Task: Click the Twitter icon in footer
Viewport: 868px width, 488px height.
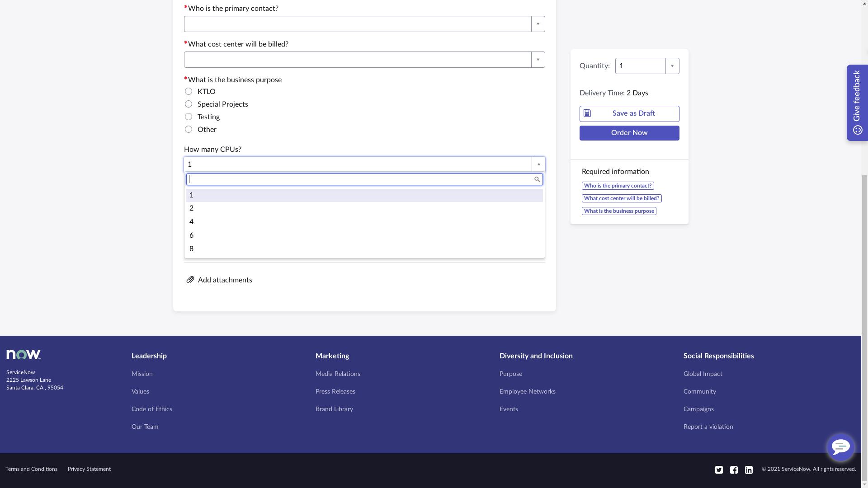Action: 719,469
